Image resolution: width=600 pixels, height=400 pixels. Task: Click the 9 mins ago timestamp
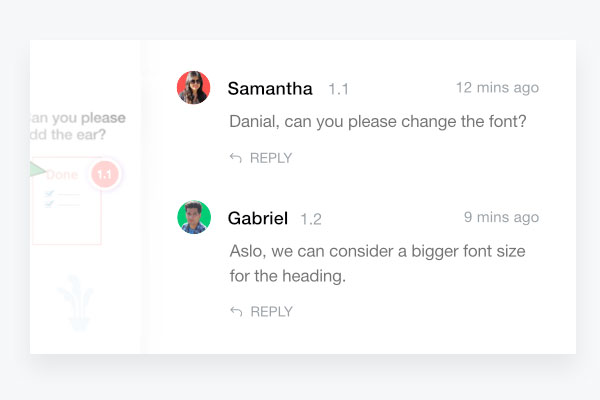tap(501, 217)
